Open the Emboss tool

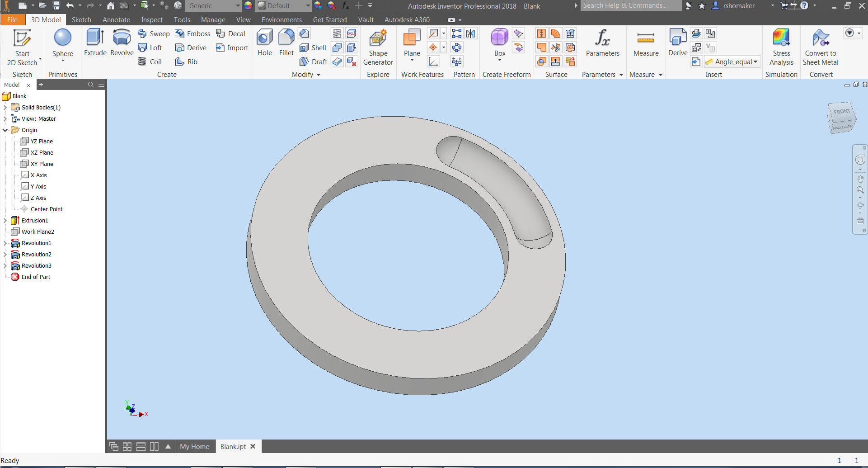click(193, 34)
